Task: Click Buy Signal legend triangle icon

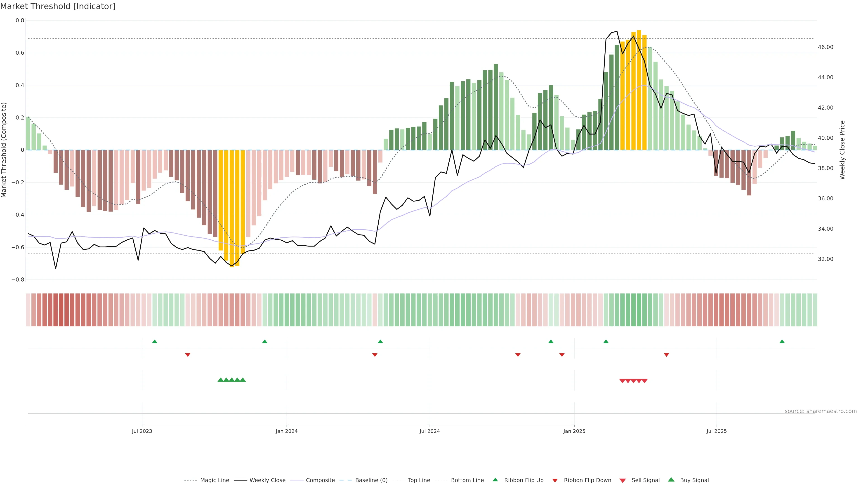Action: (671, 480)
